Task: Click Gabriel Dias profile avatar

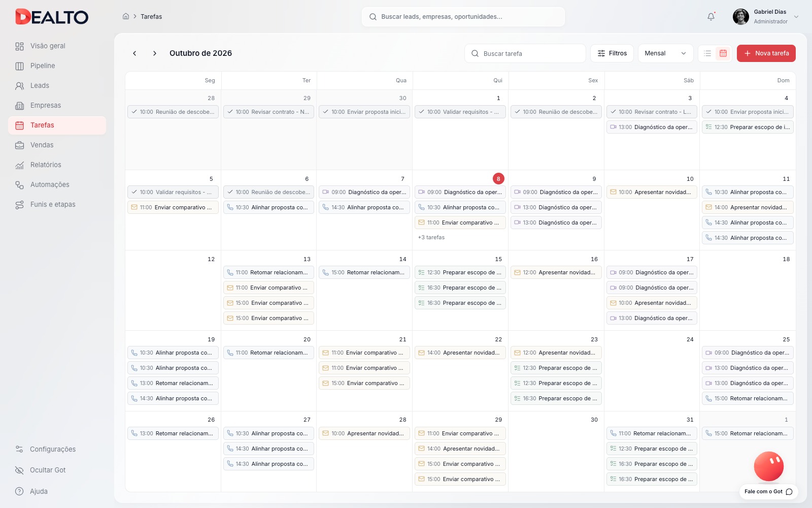Action: [x=740, y=17]
